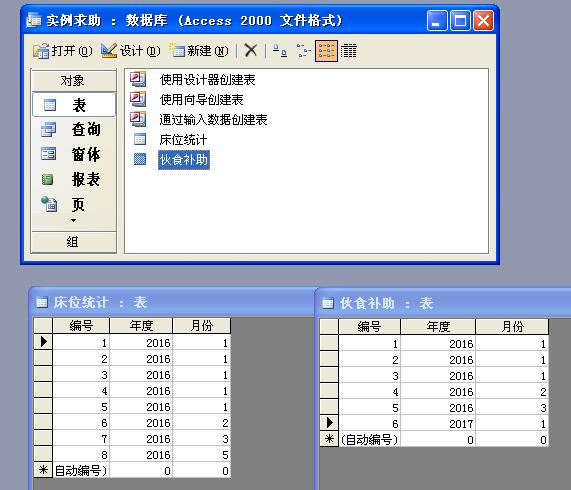Select the 表 (Tables) object tab
Image resolution: width=571 pixels, height=490 pixels.
(x=74, y=105)
